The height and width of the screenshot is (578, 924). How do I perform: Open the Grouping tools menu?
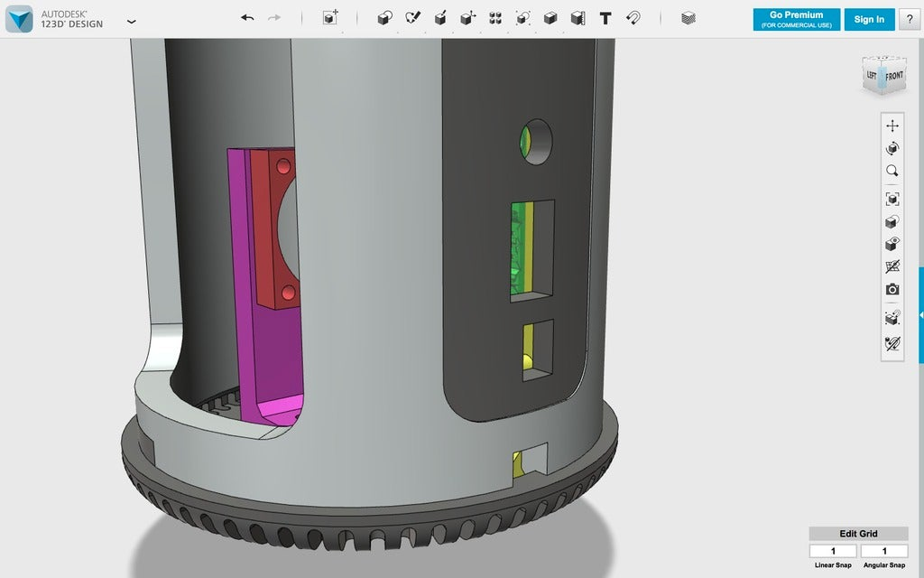(522, 18)
